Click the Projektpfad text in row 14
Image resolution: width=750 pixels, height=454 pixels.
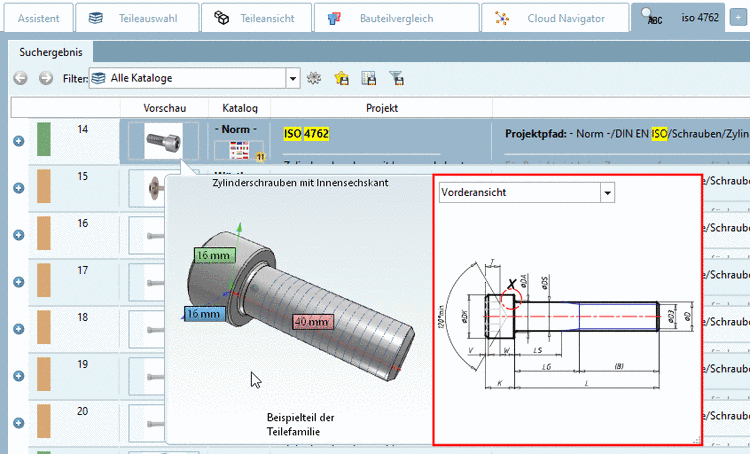627,134
